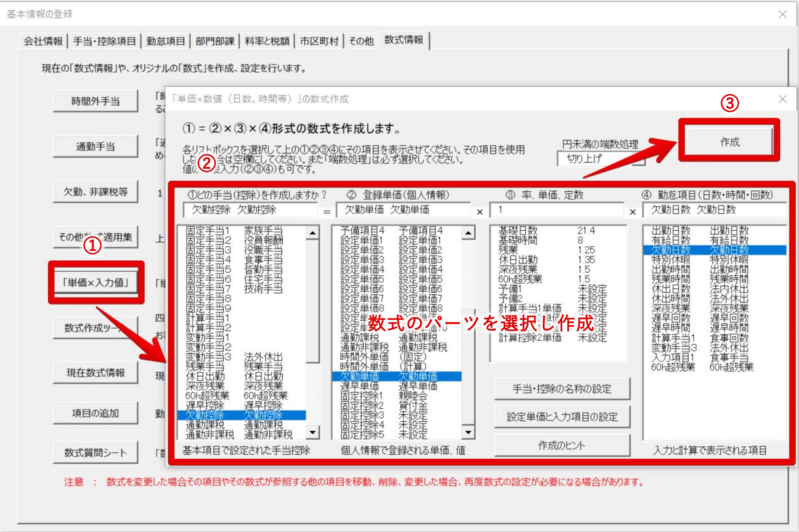Screen dimensions: 799x532
Task: Open 設定単価と入力項目の設定
Action: (x=562, y=417)
